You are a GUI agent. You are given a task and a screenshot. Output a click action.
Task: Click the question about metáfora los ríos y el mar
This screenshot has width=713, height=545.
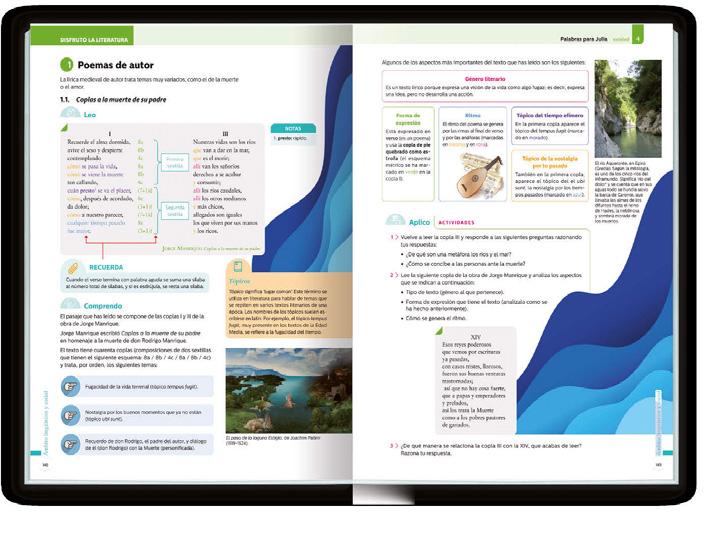(x=458, y=254)
